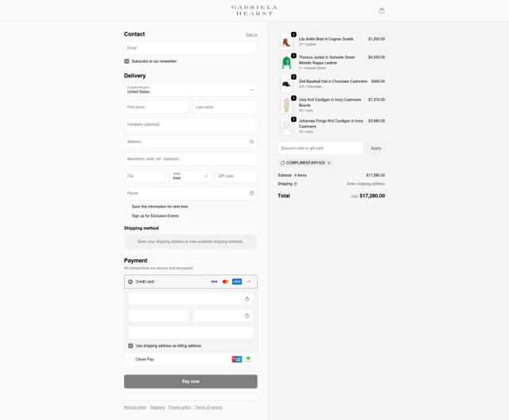Click the Pay now button
Image resolution: width=509 pixels, height=420 pixels.
click(x=191, y=381)
